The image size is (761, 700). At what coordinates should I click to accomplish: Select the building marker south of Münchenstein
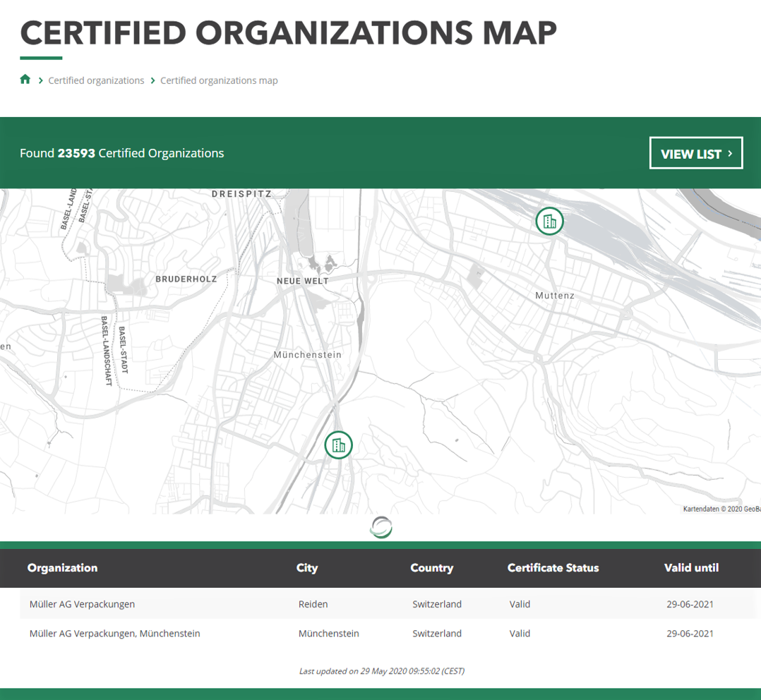pos(338,445)
